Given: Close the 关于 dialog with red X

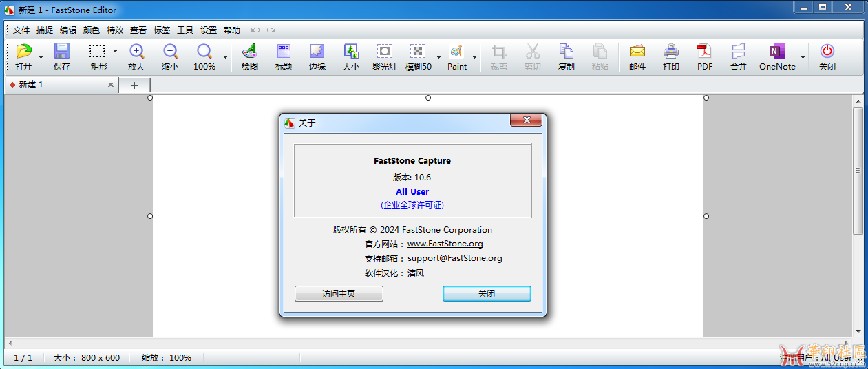Looking at the screenshot, I should coord(527,120).
